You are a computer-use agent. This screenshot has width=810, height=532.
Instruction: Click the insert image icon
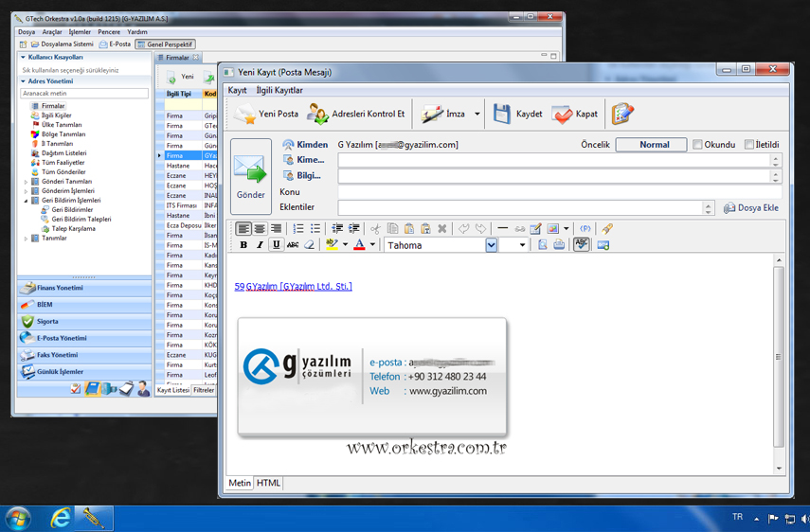pyautogui.click(x=552, y=228)
